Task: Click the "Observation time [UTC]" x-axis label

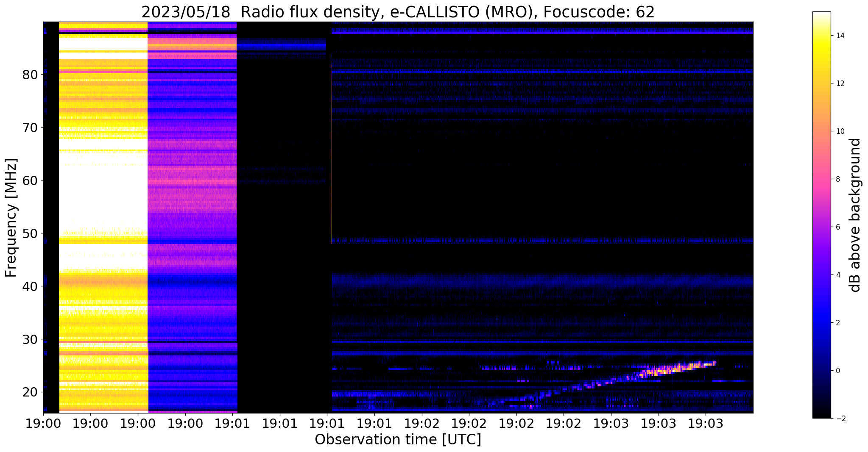Action: click(398, 439)
